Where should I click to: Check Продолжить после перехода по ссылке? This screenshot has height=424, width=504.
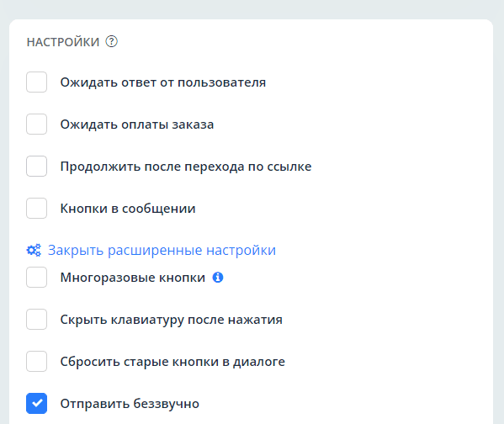37,167
